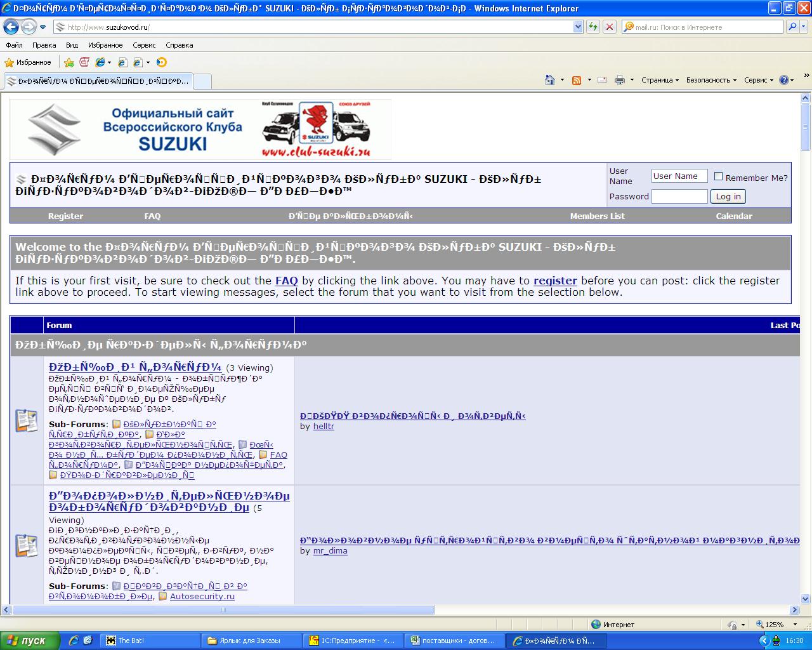812x650 pixels.
Task: Enable the Remember Me checkbox
Action: pyautogui.click(x=718, y=176)
